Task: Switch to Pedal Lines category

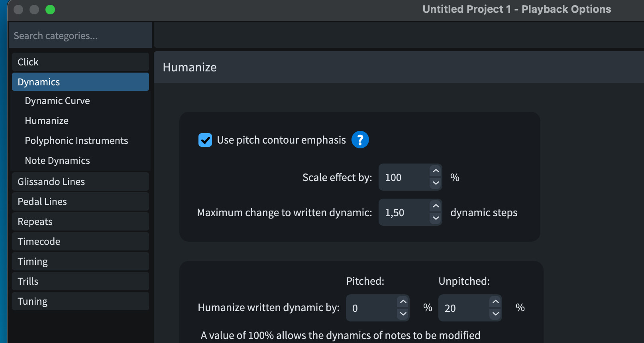Action: (80, 202)
